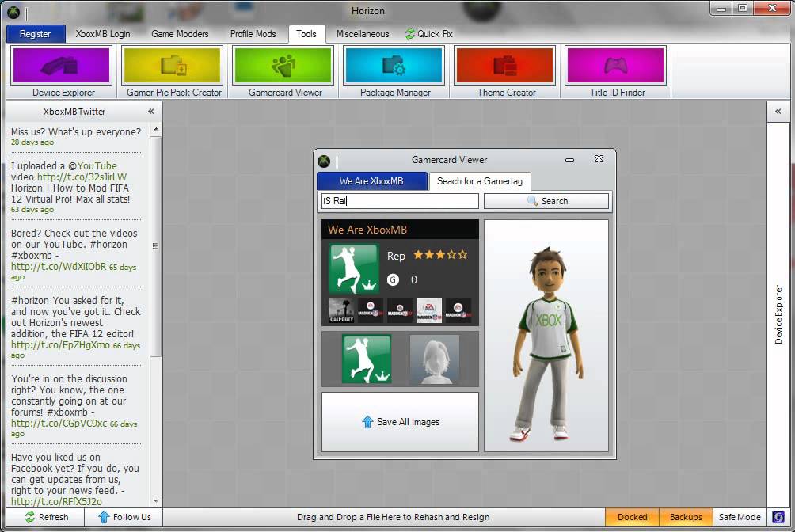Image resolution: width=795 pixels, height=532 pixels.
Task: Open the t.co/WdXiIObR link
Action: coord(59,266)
